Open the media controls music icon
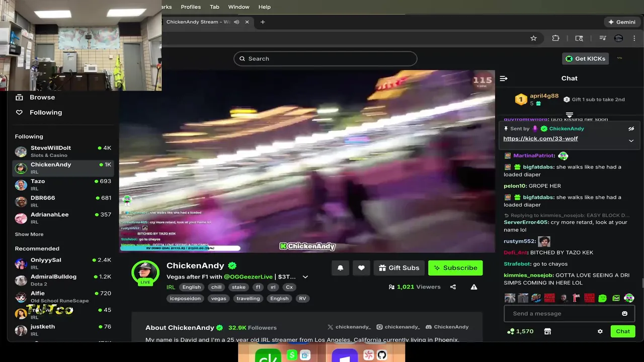This screenshot has width=644, height=362. [x=602, y=38]
